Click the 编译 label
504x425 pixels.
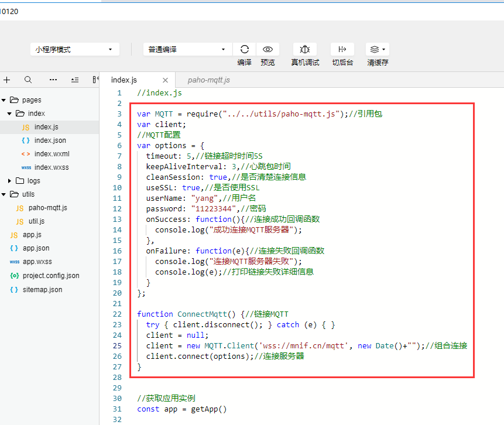[x=244, y=63]
